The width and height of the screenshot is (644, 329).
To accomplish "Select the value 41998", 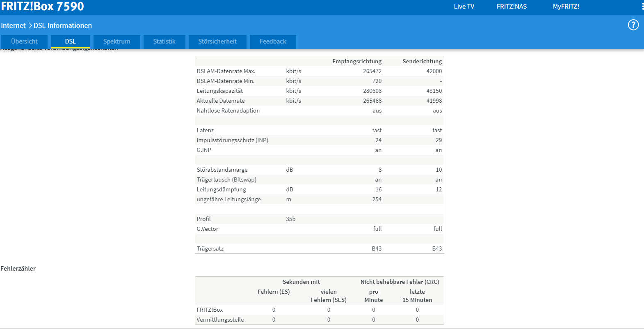I will pos(434,101).
